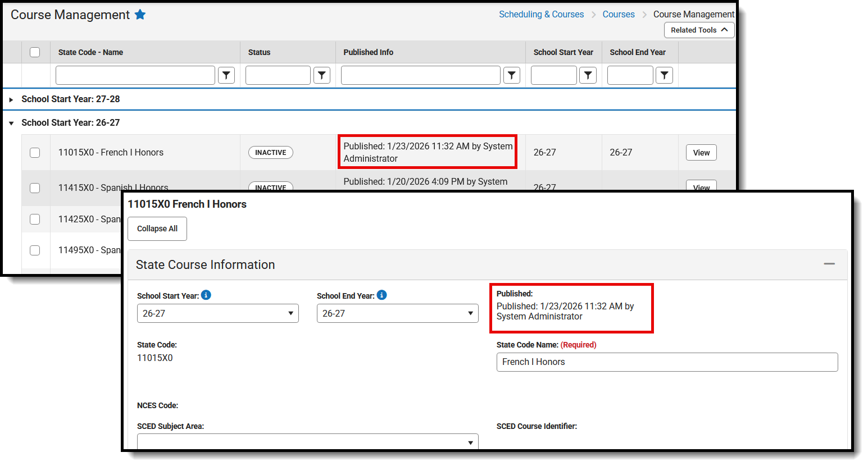Select the checkbox for 11015X0 French I Honors
Screen dimensions: 868x466
tap(35, 152)
